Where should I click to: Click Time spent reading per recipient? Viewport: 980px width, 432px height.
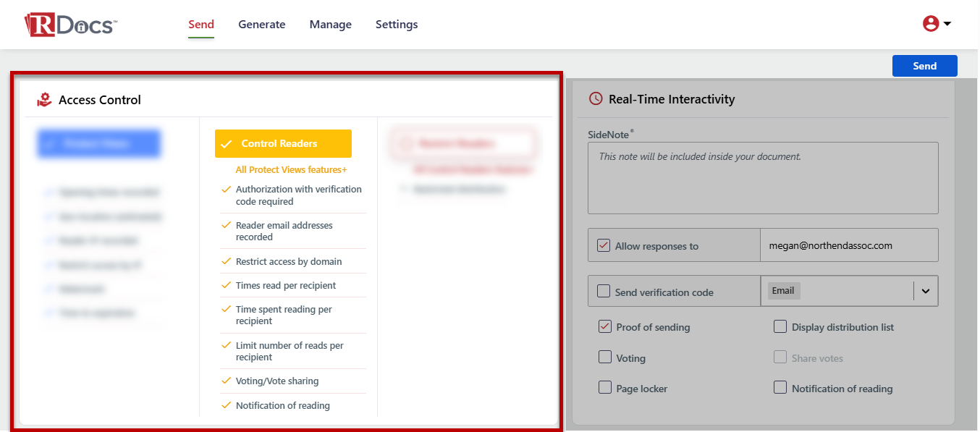[x=284, y=315]
